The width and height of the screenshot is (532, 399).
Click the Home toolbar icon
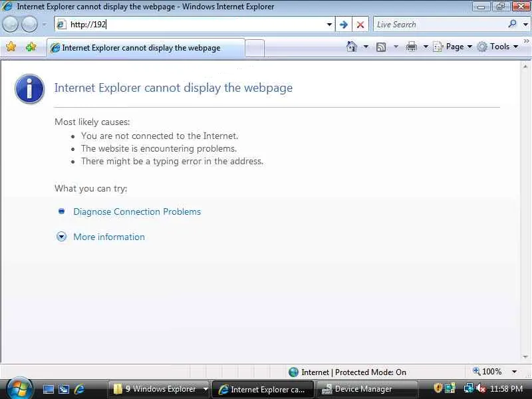pyautogui.click(x=352, y=47)
